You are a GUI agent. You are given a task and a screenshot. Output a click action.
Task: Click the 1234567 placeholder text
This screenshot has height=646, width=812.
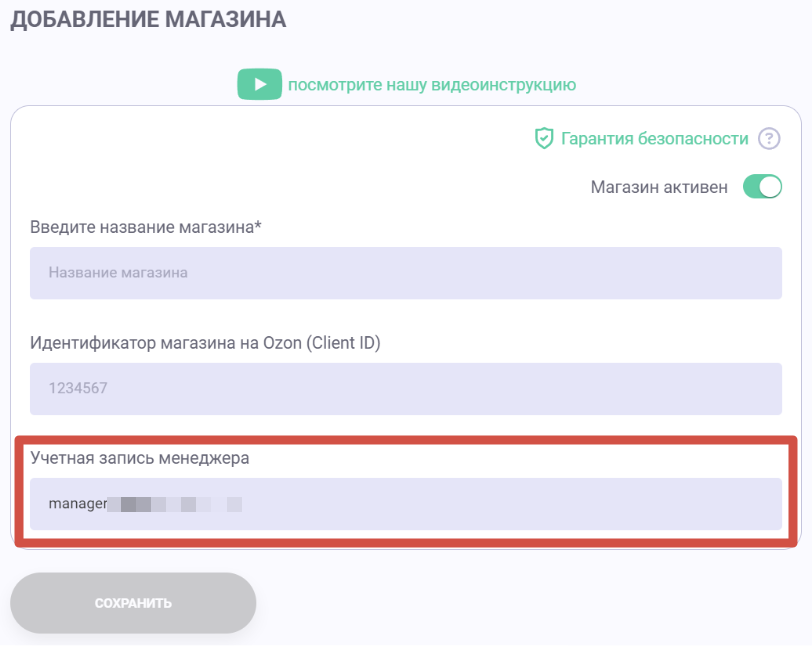pyautogui.click(x=78, y=388)
